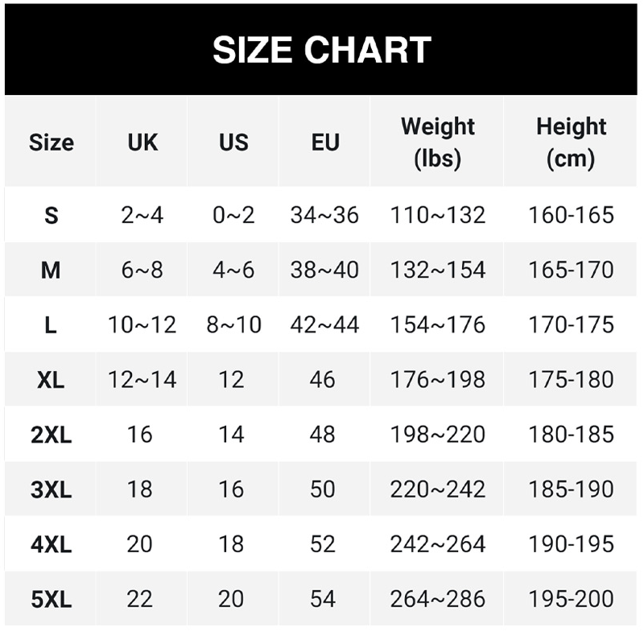
Task: Click the 264~286 weight cell
Action: click(438, 599)
